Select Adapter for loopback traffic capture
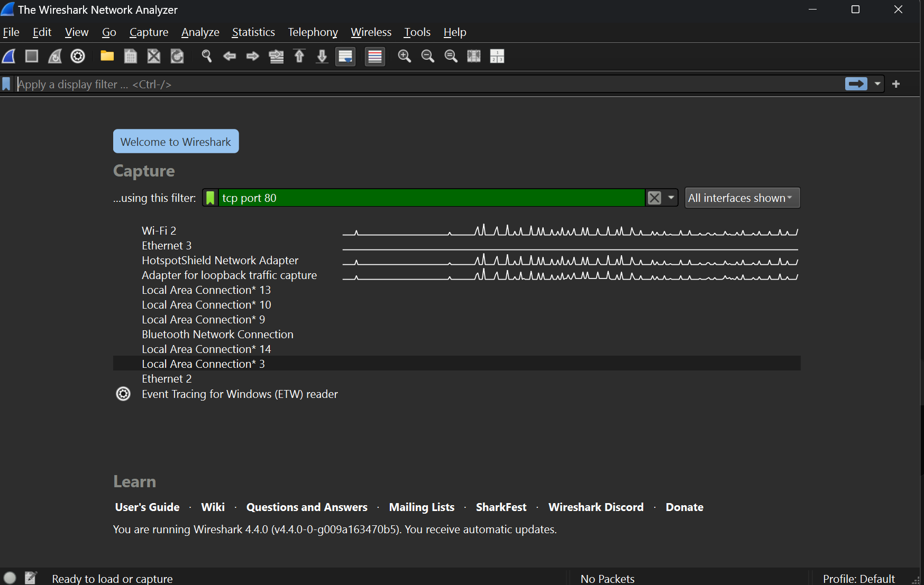The image size is (924, 585). point(457,275)
